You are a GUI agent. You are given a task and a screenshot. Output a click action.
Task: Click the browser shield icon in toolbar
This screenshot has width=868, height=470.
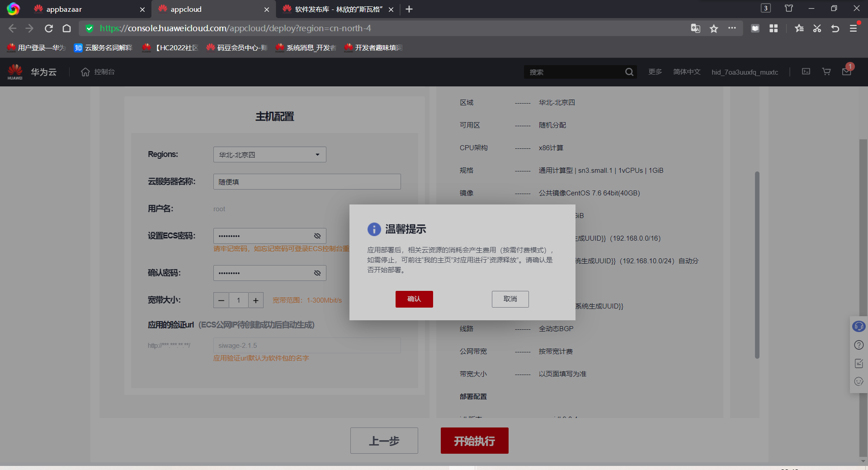pos(755,28)
